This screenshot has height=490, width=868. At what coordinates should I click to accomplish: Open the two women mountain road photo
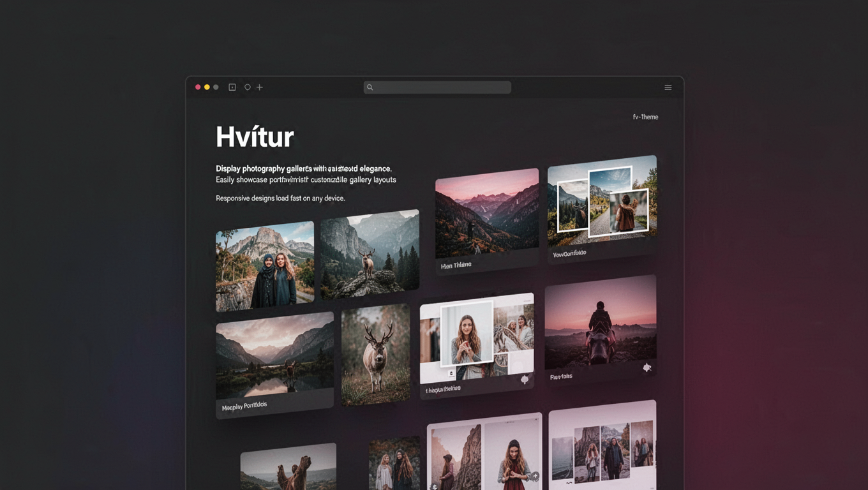click(x=265, y=266)
